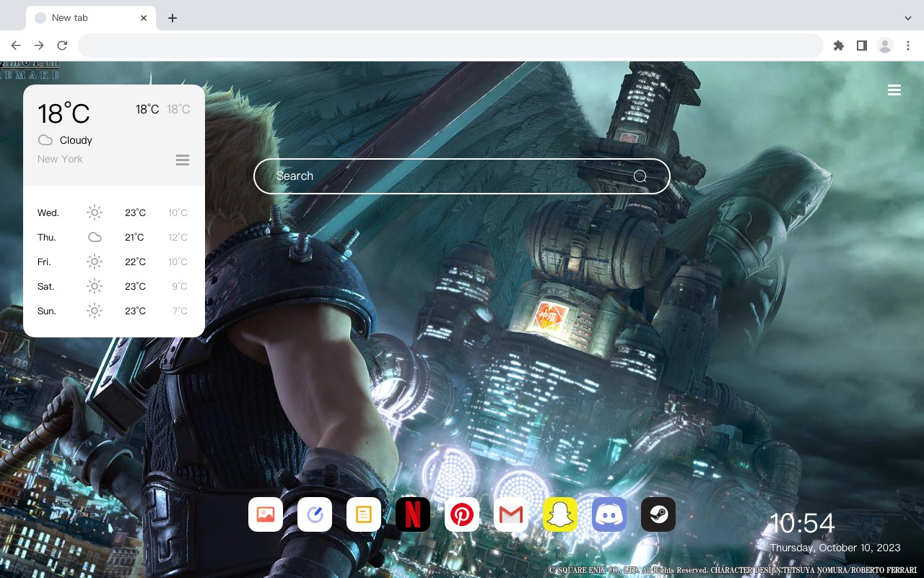Select the Fri. forecast row

tap(114, 262)
